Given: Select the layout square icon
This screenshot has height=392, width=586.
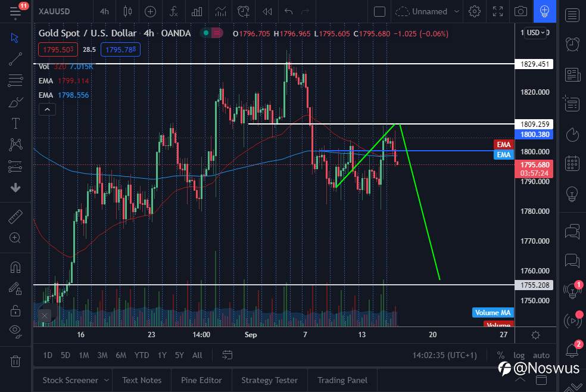Looking at the screenshot, I should click(379, 11).
